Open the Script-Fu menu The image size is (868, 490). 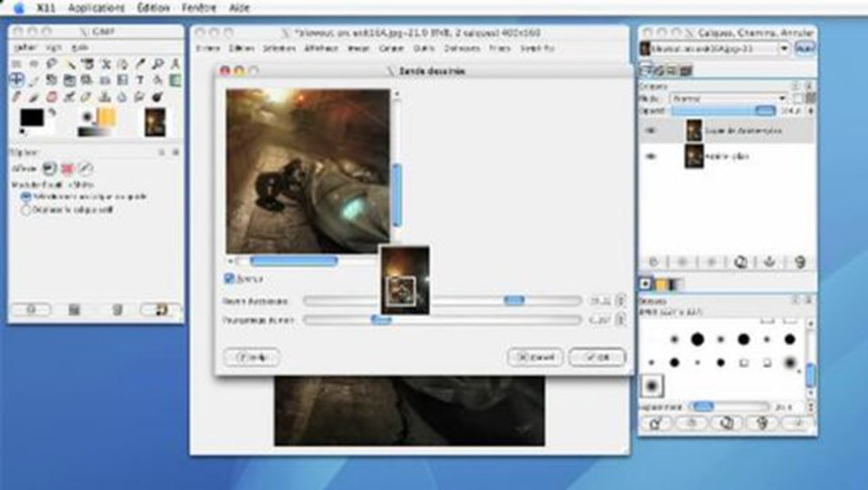click(x=537, y=48)
